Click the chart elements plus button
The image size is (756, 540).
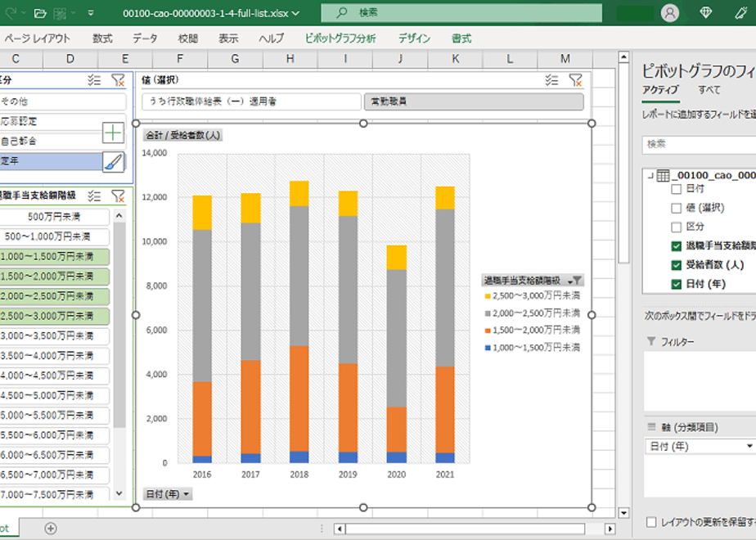tap(113, 133)
